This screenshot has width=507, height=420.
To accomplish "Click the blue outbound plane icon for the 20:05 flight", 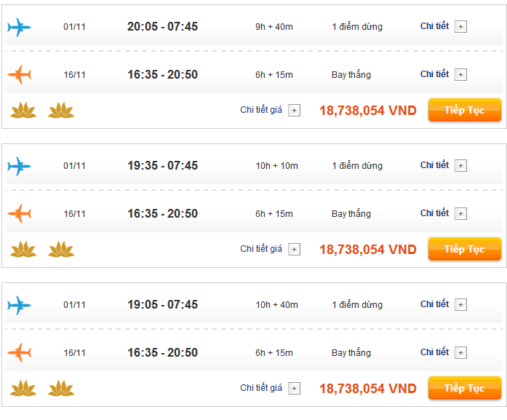I will point(19,28).
